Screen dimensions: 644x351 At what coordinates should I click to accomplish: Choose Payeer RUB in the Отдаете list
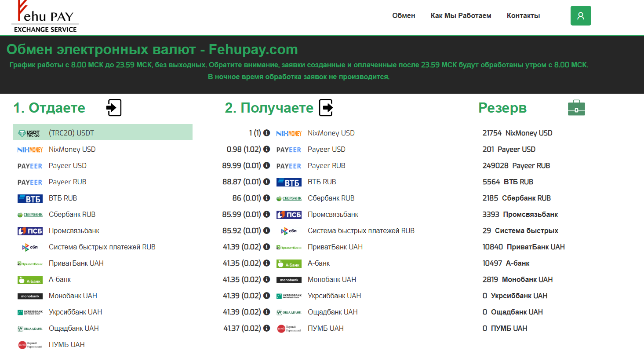103,182
